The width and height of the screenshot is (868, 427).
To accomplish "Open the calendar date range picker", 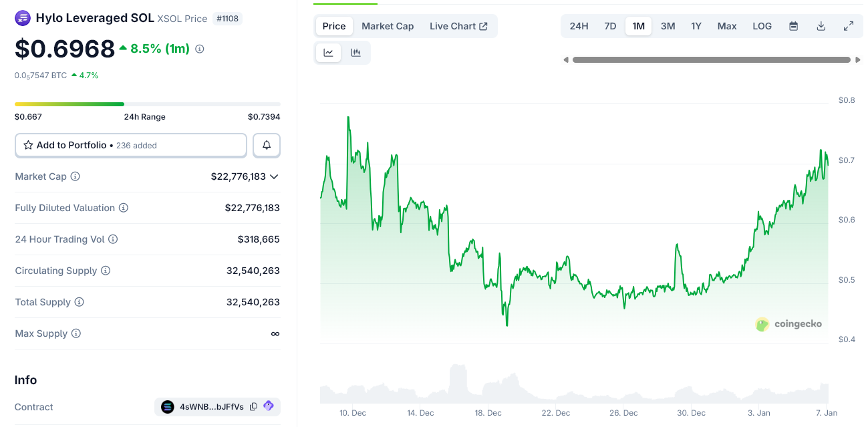I will point(793,25).
